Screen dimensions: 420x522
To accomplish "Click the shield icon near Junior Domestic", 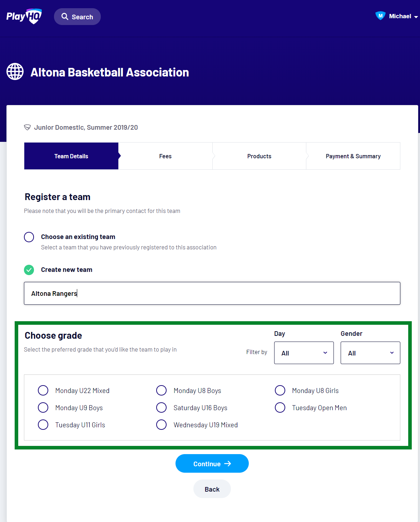I will [x=27, y=128].
